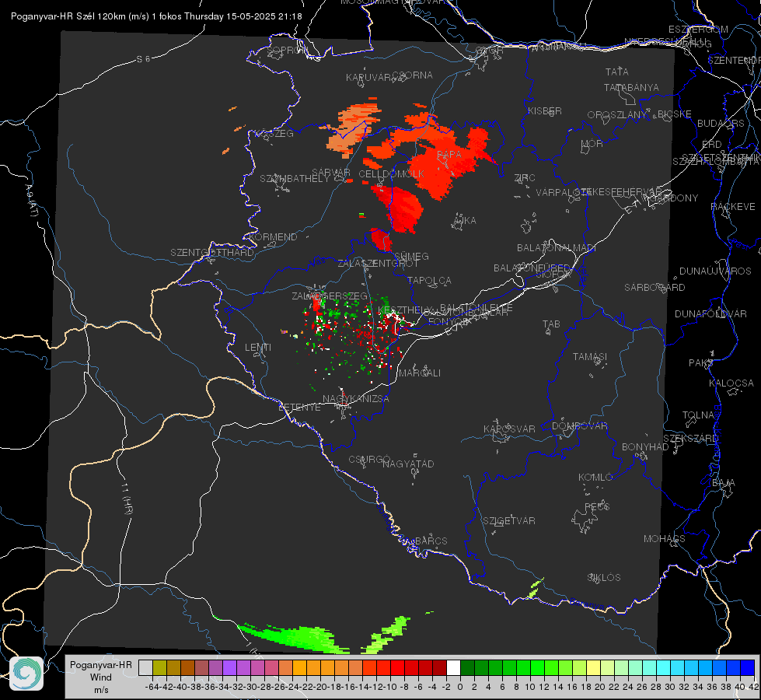761x700 pixels.
Task: Click the KORMEND city label
Action: point(274,237)
